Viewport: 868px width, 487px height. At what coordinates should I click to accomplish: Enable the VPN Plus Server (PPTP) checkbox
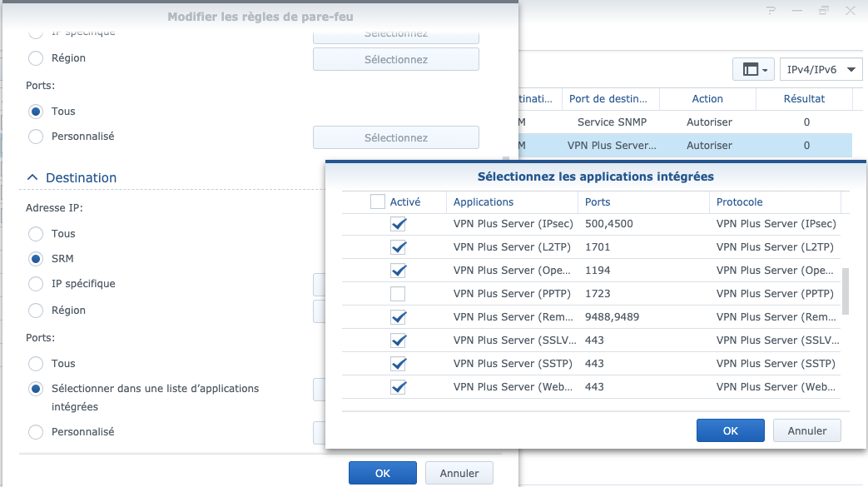398,294
